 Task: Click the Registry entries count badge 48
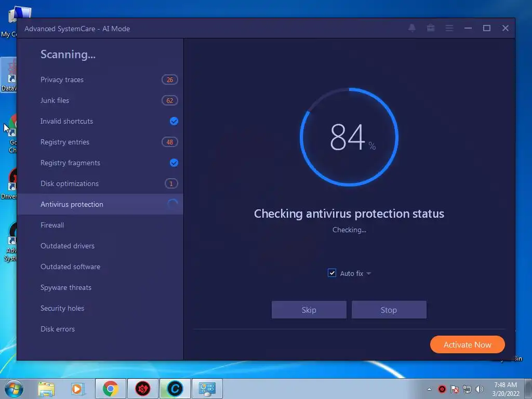(170, 142)
